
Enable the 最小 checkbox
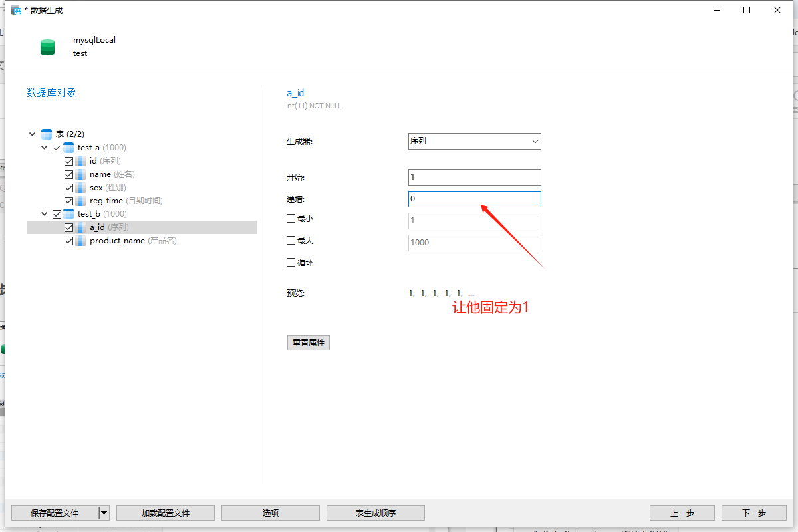(x=291, y=218)
